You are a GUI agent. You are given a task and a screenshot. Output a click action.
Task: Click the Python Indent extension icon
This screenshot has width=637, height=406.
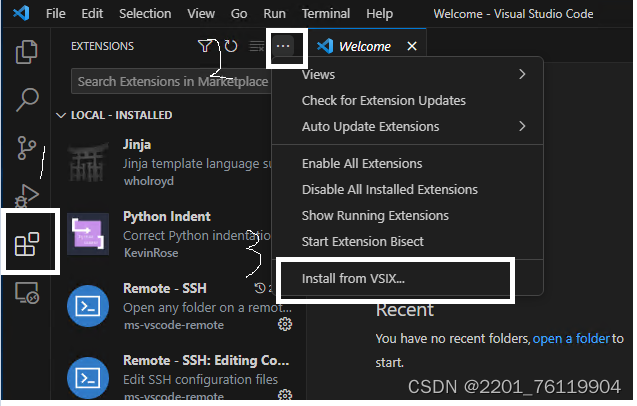tap(88, 234)
